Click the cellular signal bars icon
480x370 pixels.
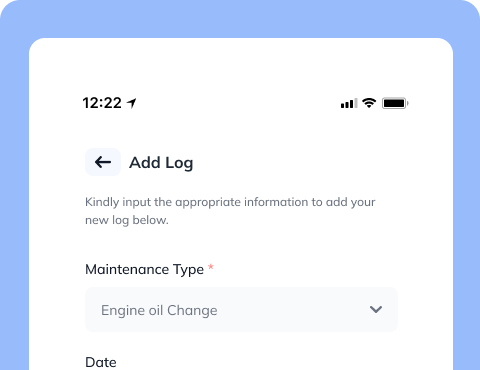(x=349, y=103)
